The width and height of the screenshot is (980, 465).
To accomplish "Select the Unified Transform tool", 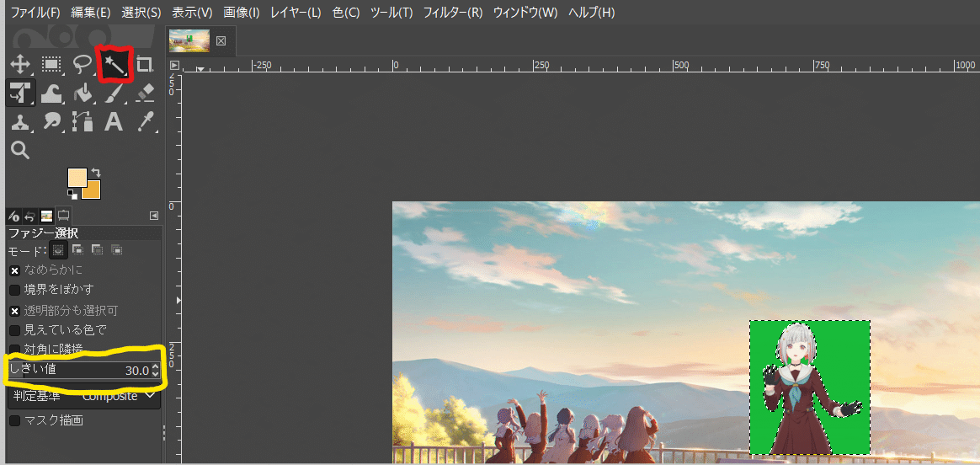I will 20,94.
